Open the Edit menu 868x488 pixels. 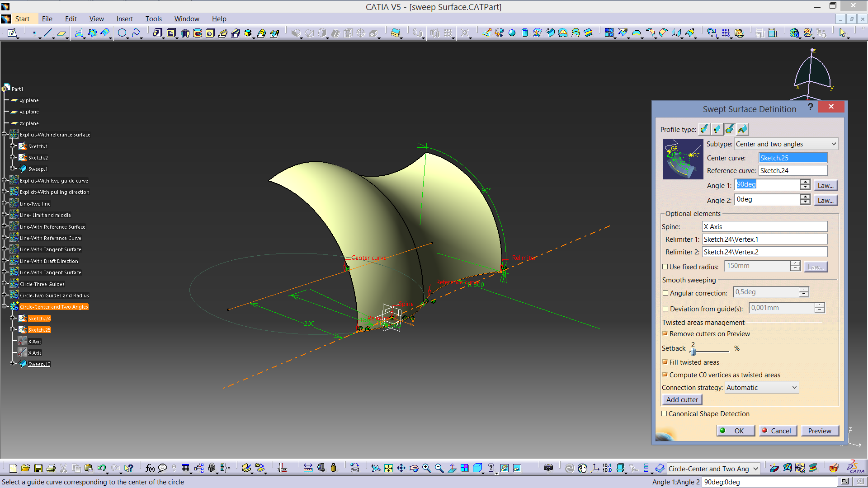coord(71,19)
